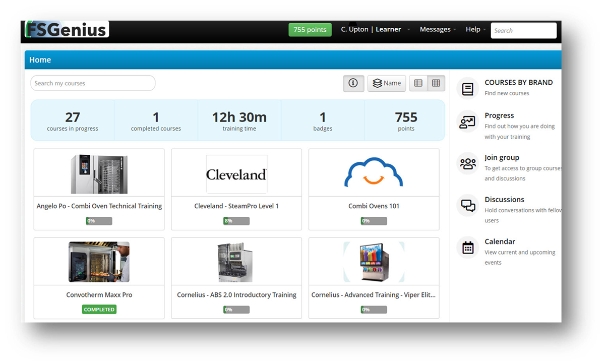Switch to list view layout icon
603x364 pixels.
point(418,83)
